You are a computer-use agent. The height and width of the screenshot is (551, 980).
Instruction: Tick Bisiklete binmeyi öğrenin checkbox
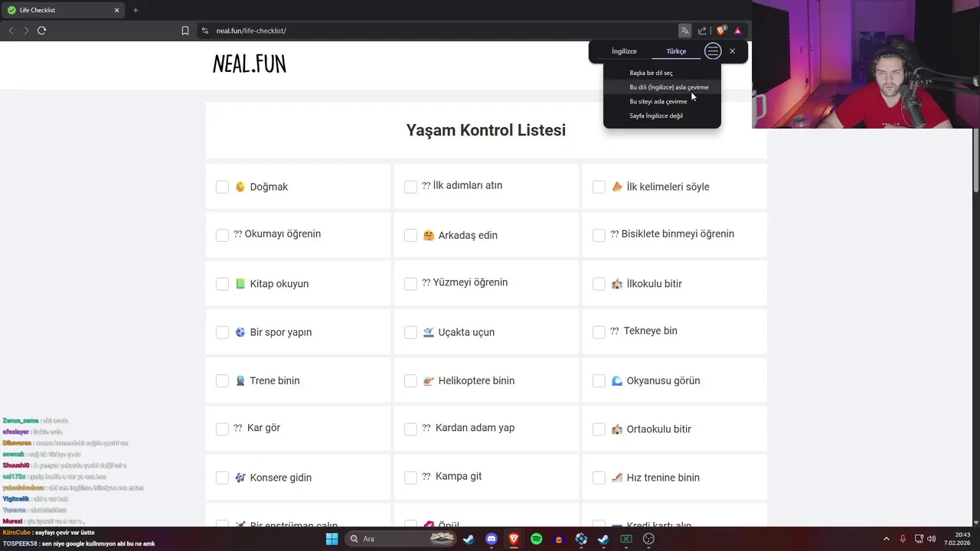(599, 235)
